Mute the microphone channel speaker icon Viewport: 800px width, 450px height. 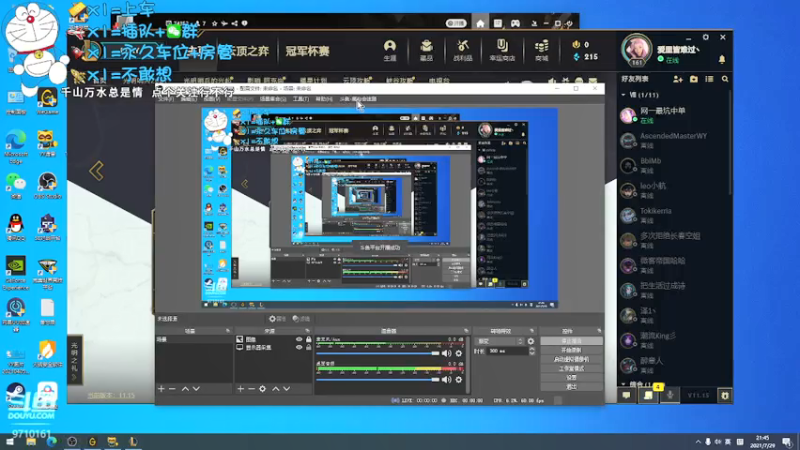pyautogui.click(x=446, y=353)
